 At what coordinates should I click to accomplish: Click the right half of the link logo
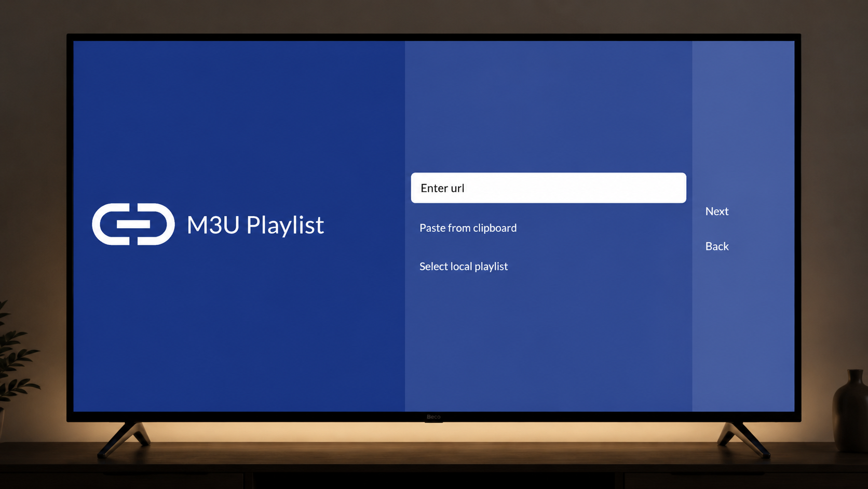tap(156, 224)
